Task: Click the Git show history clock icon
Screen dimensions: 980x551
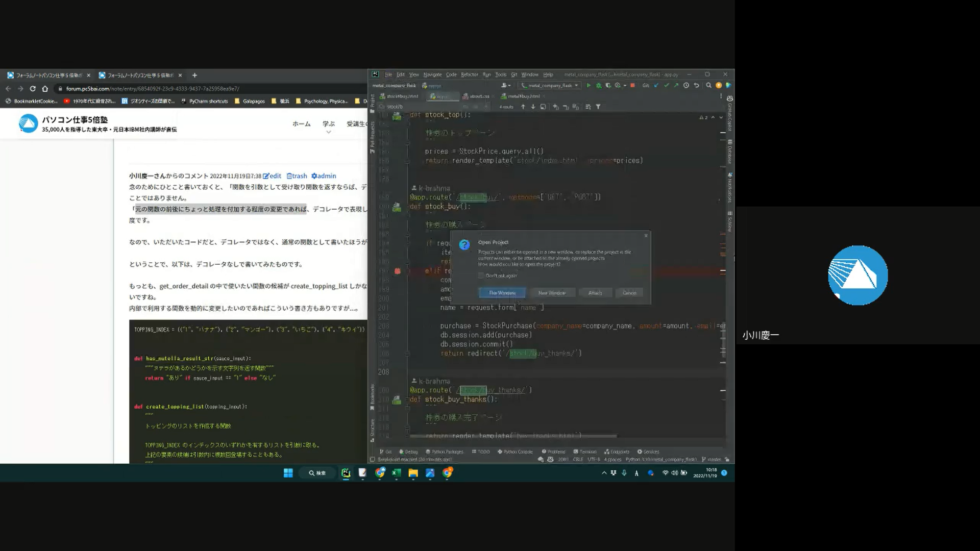Action: [686, 86]
